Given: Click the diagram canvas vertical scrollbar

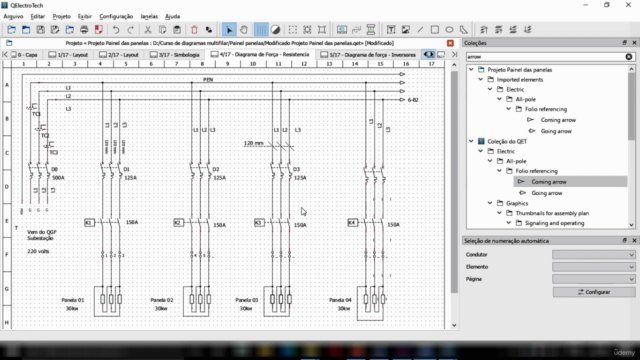Looking at the screenshot, I should click(x=454, y=182).
